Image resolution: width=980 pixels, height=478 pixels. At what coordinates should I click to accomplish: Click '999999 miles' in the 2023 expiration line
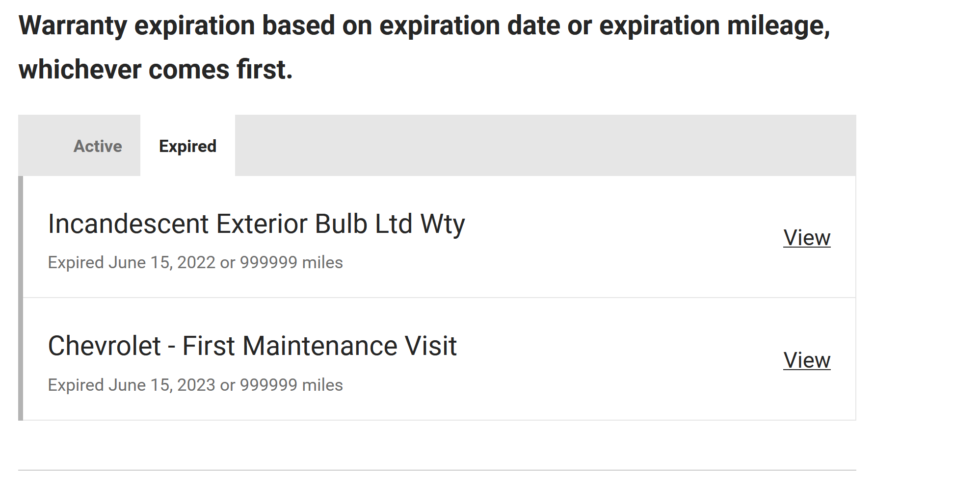291,385
